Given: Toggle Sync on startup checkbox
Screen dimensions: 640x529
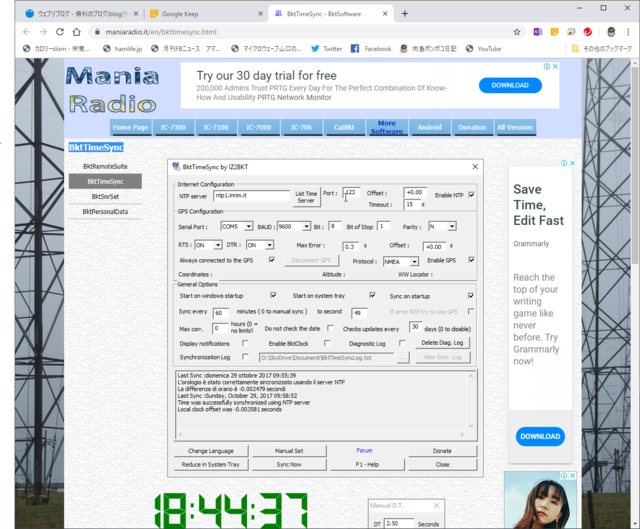Looking at the screenshot, I should pos(471,296).
